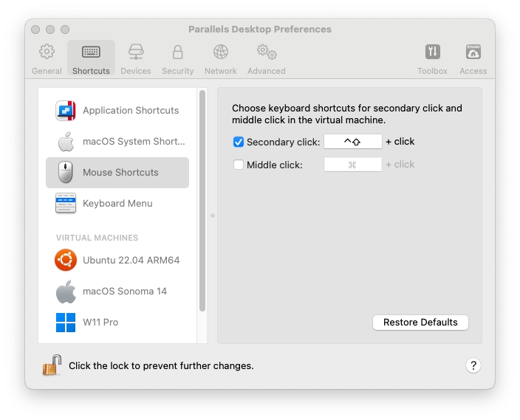
Task: Click the Restore Defaults button
Action: [420, 323]
